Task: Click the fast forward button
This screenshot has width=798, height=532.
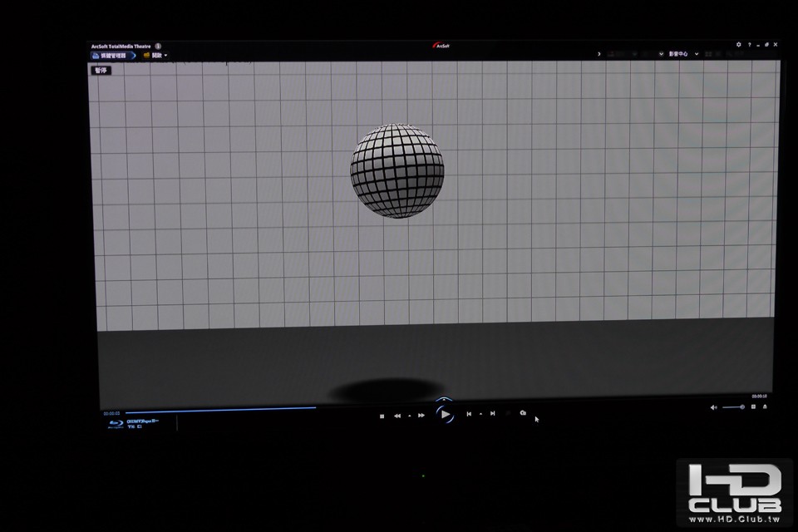Action: (x=421, y=416)
